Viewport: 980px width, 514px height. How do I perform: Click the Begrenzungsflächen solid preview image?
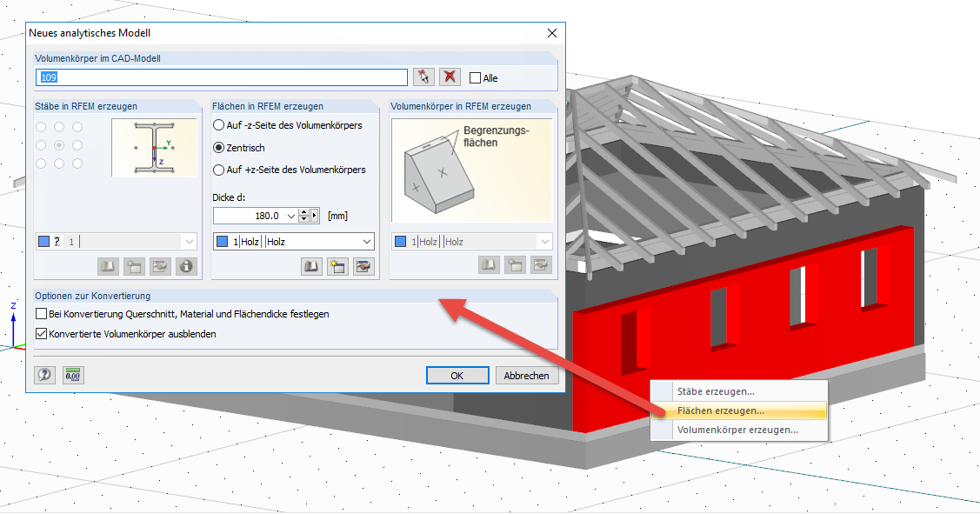(472, 170)
